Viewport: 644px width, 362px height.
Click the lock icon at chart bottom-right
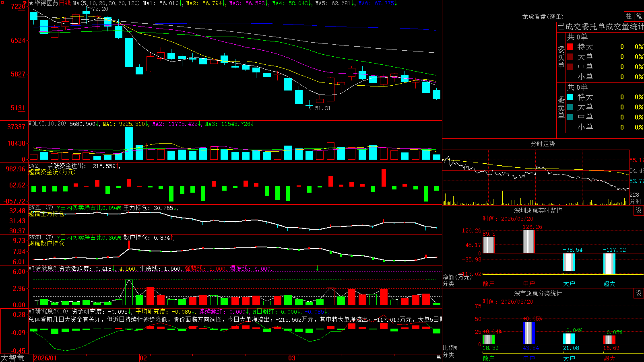[x=438, y=357]
